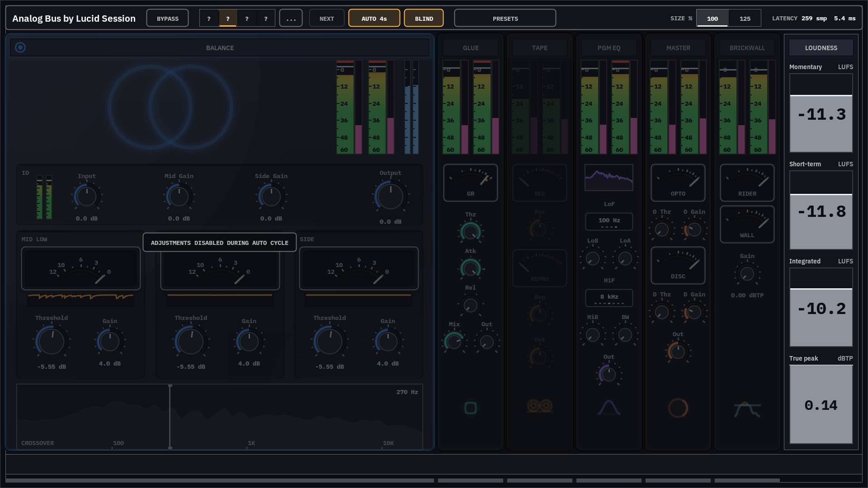Click the GR meter in Glue

471,183
